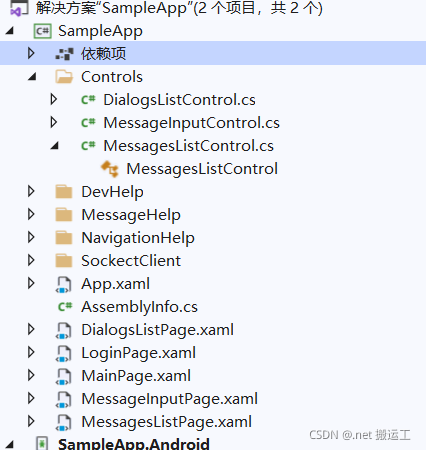426x450 pixels.
Task: Collapse the Controls folder
Action: pyautogui.click(x=32, y=77)
